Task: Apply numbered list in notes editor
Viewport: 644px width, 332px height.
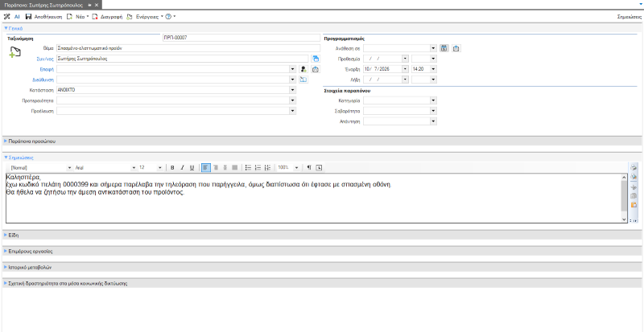Action: pos(258,168)
